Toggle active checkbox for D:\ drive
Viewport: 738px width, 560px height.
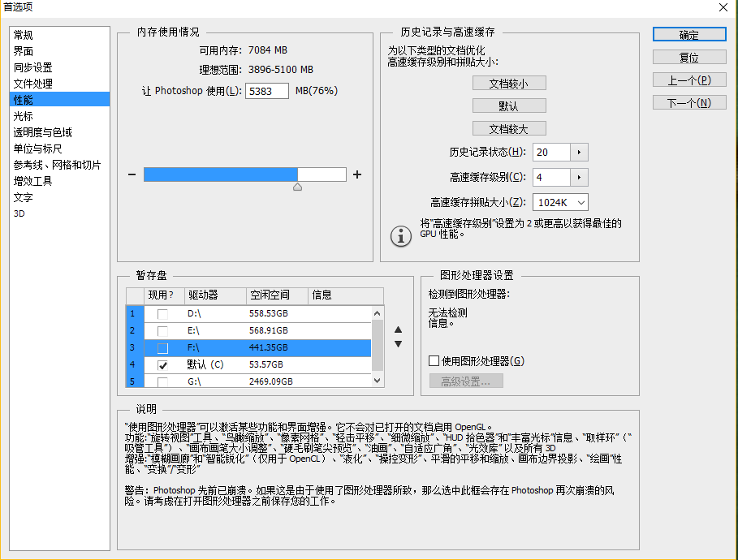[162, 314]
